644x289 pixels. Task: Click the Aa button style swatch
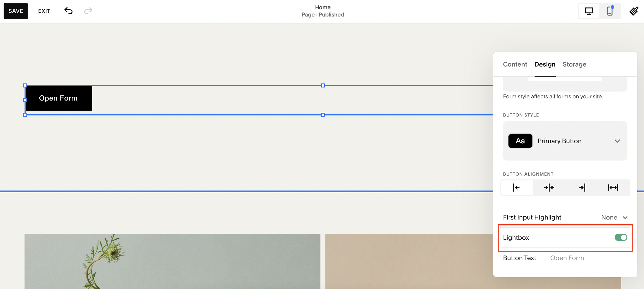pyautogui.click(x=520, y=141)
